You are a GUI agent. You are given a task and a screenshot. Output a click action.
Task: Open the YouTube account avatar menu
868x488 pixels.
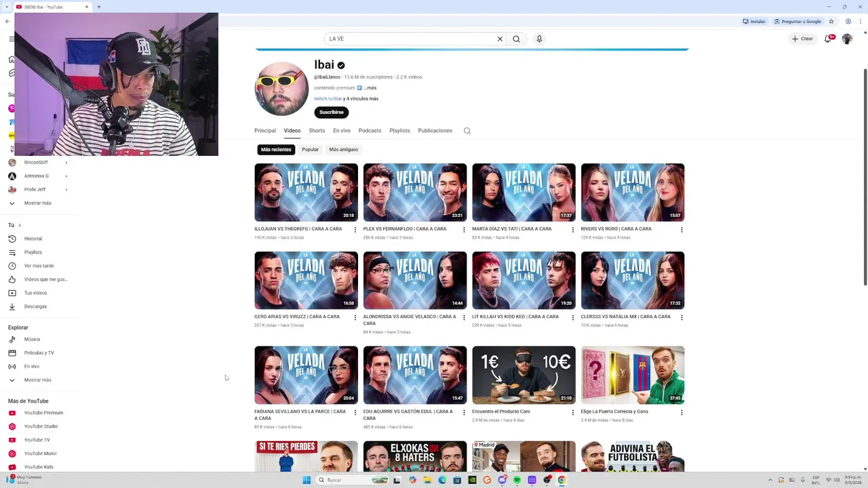point(847,39)
